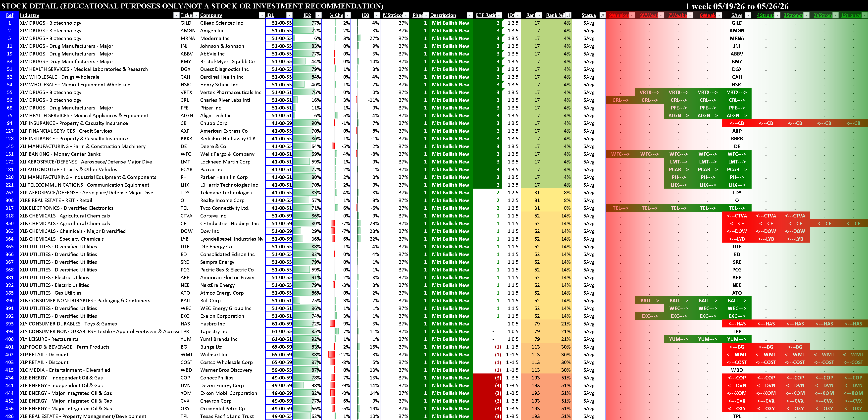This screenshot has height=420, width=868.
Task: Select the <---CB cell under 5Avg
Action: click(x=737, y=123)
